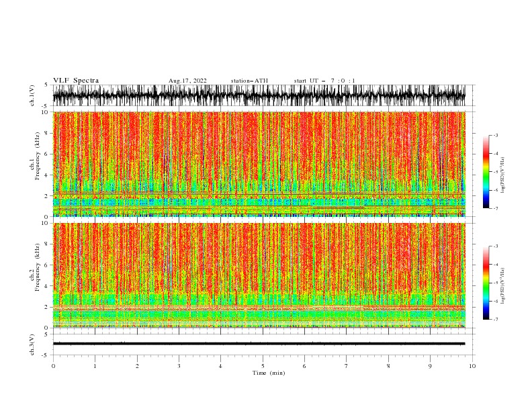The height and width of the screenshot is (411, 532).
Task: Click the ch.1 color bar log(PSD) label
Action: (x=502, y=175)
